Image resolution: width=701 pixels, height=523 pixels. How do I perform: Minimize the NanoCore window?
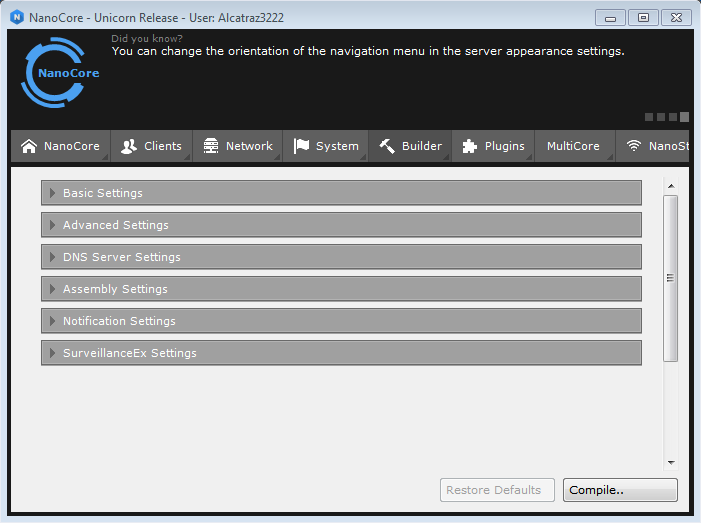tap(610, 18)
